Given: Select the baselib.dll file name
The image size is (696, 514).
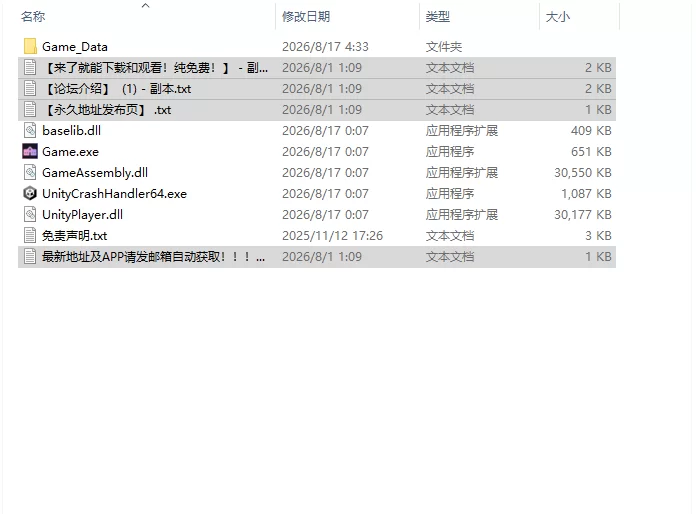Looking at the screenshot, I should point(71,130).
